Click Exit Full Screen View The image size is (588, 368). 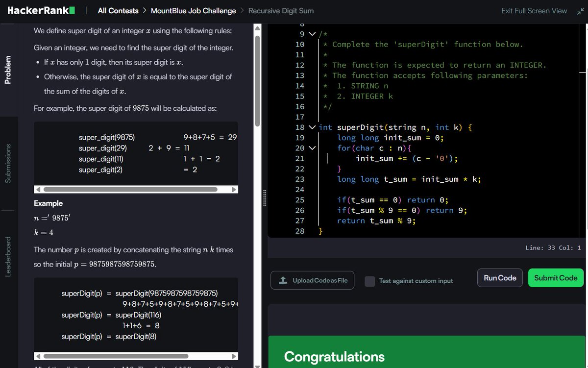(534, 11)
